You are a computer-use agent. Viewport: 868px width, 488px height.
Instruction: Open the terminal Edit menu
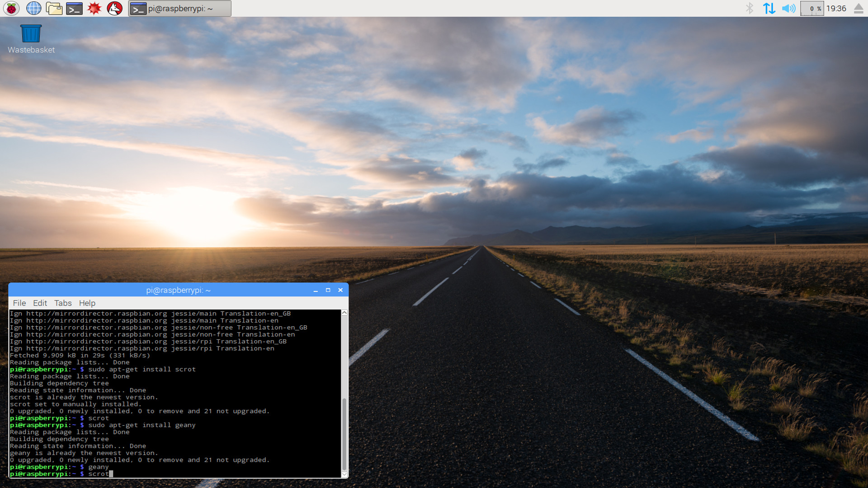click(x=40, y=303)
